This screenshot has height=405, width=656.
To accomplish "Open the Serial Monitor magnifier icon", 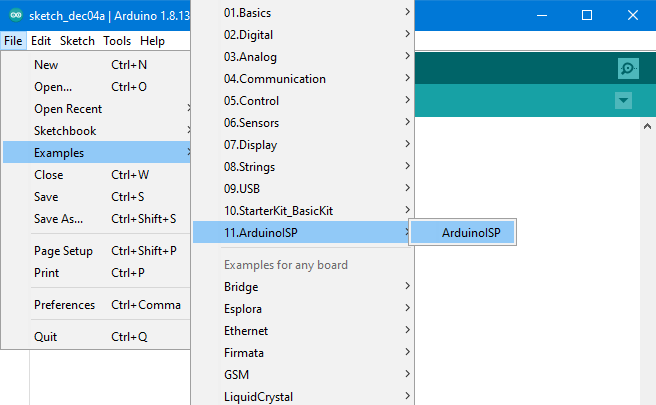I will (628, 68).
